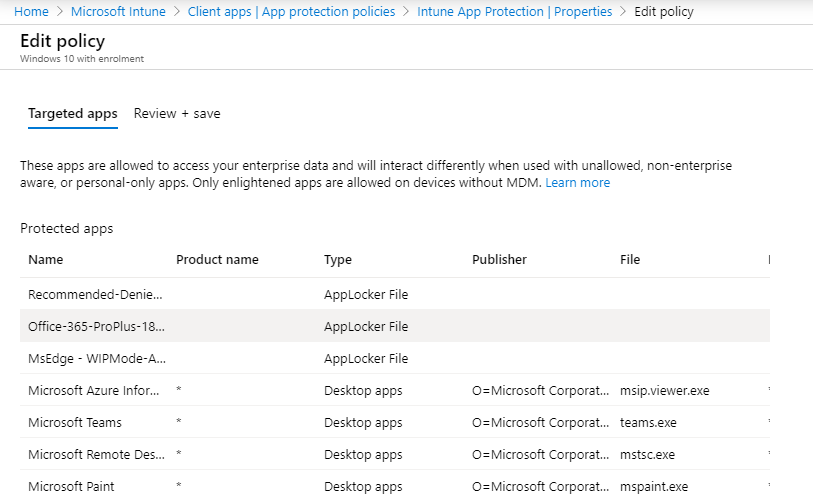Switch to the Review + save tab
This screenshot has width=813, height=497.
click(177, 114)
